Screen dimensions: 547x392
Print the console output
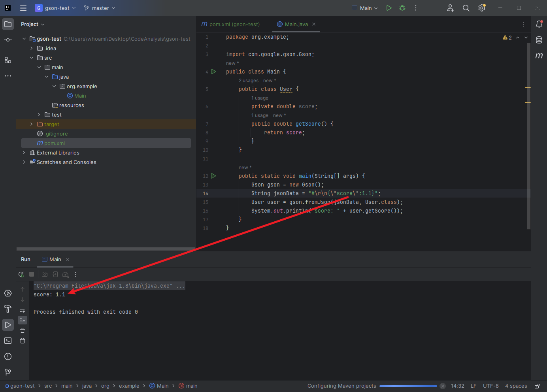point(23,330)
